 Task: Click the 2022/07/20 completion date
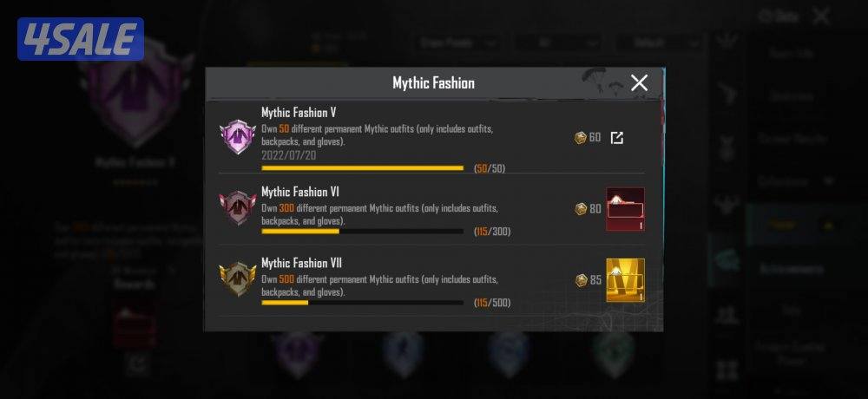pyautogui.click(x=288, y=155)
